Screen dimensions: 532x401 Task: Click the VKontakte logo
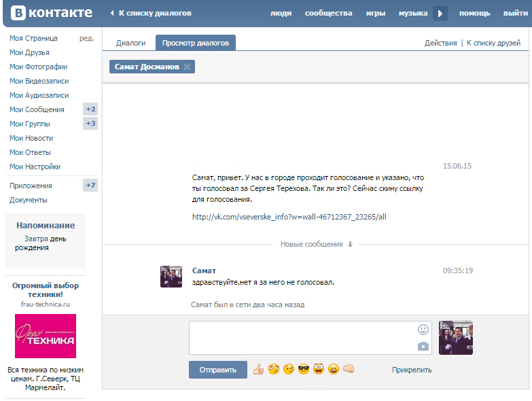coord(51,13)
